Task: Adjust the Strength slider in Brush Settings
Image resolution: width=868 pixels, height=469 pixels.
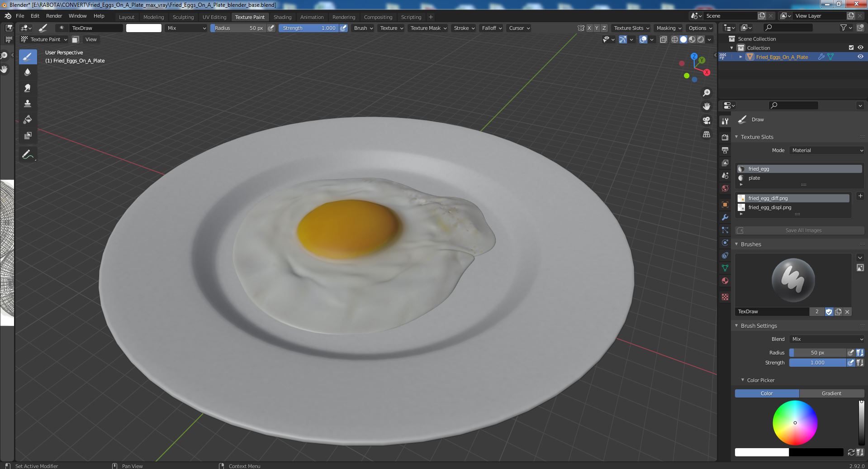Action: 817,363
